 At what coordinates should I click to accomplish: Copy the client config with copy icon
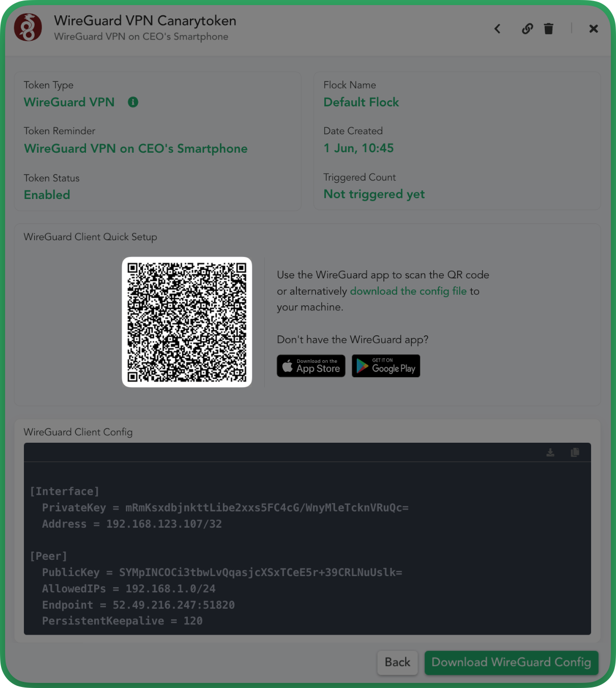[x=575, y=452]
